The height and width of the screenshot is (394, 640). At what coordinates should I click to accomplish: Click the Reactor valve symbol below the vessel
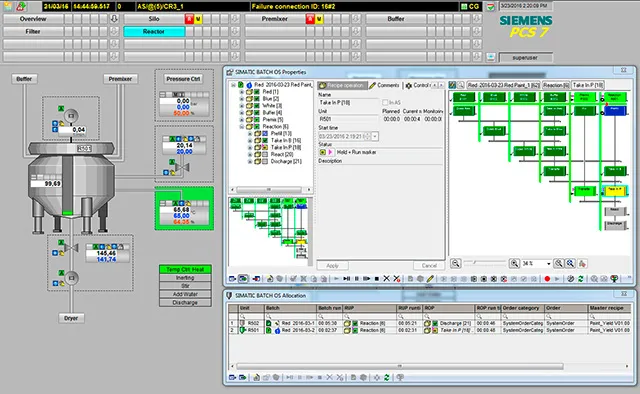click(x=71, y=248)
